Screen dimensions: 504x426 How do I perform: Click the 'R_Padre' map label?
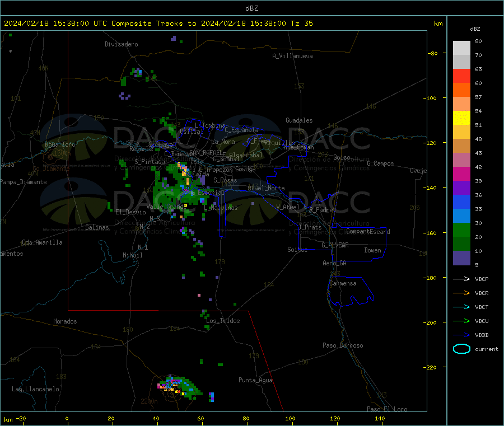[x=321, y=210]
